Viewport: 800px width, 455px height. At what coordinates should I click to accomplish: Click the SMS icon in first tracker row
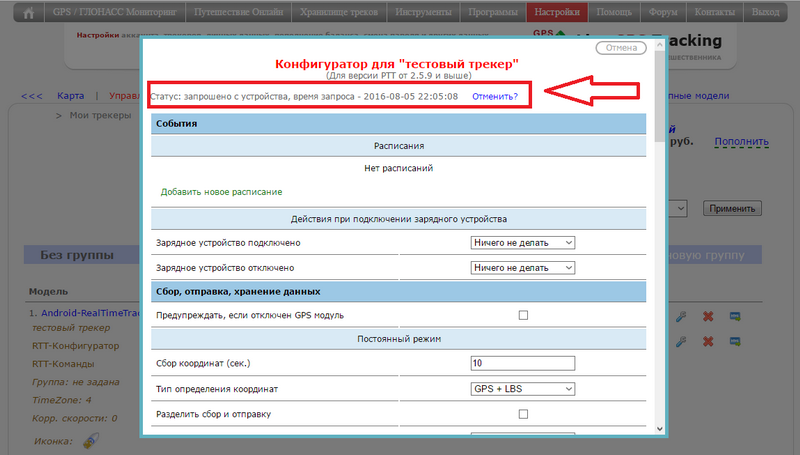tap(735, 316)
